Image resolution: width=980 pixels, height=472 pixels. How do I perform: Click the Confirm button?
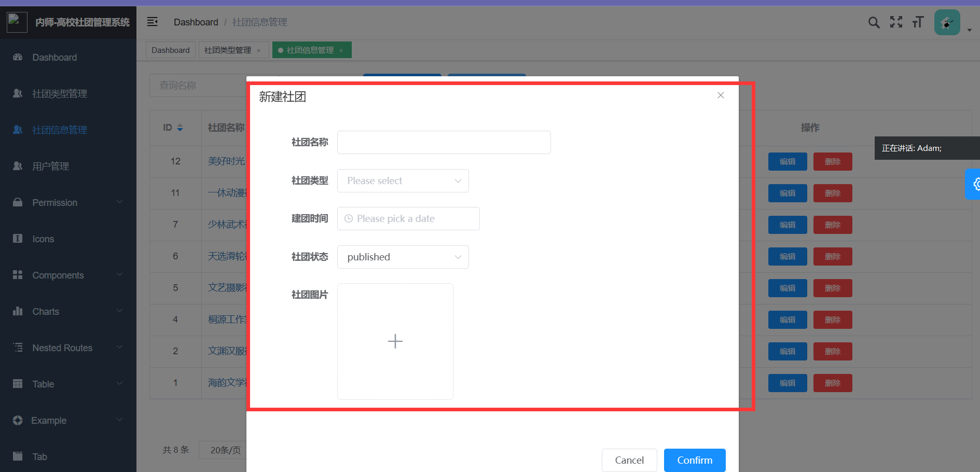coord(694,460)
